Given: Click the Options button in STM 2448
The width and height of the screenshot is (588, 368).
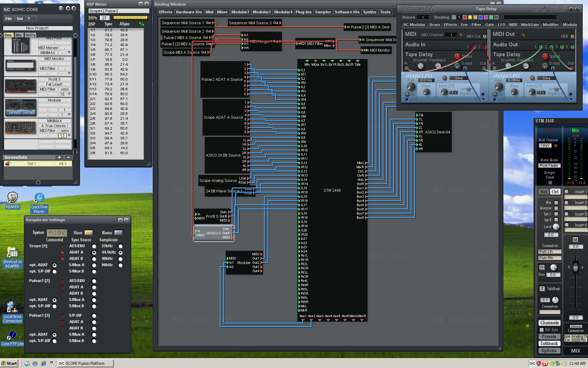Looking at the screenshot, I should (x=549, y=350).
